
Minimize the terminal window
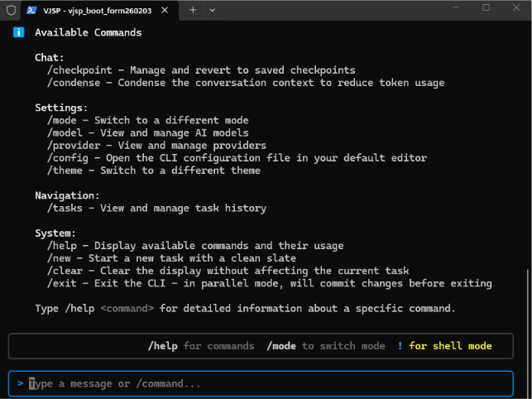coord(456,7)
